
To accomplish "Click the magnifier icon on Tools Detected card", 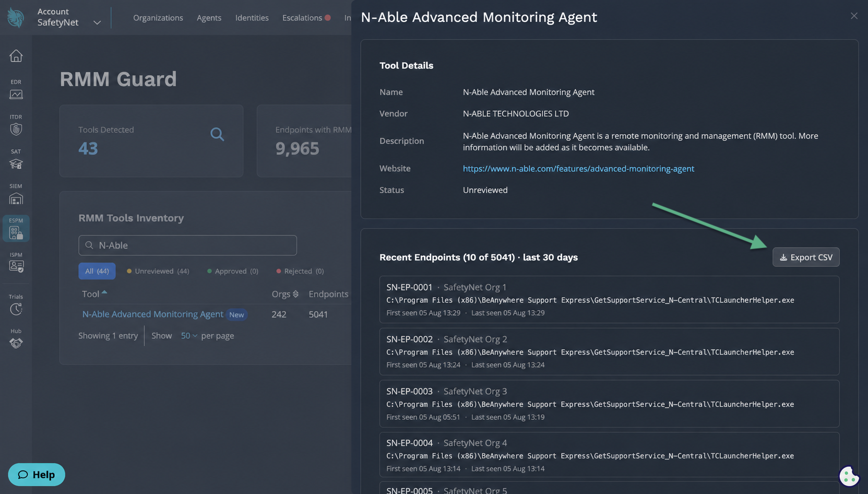I will click(217, 135).
